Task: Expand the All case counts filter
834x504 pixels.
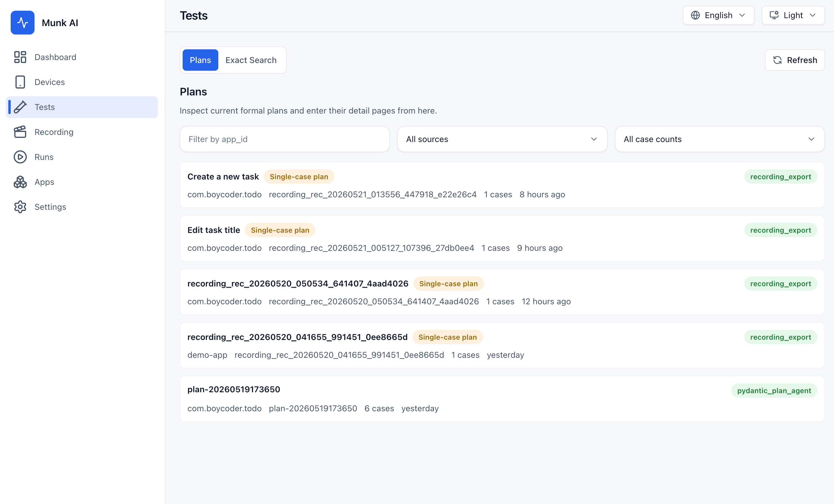Action: (719, 139)
